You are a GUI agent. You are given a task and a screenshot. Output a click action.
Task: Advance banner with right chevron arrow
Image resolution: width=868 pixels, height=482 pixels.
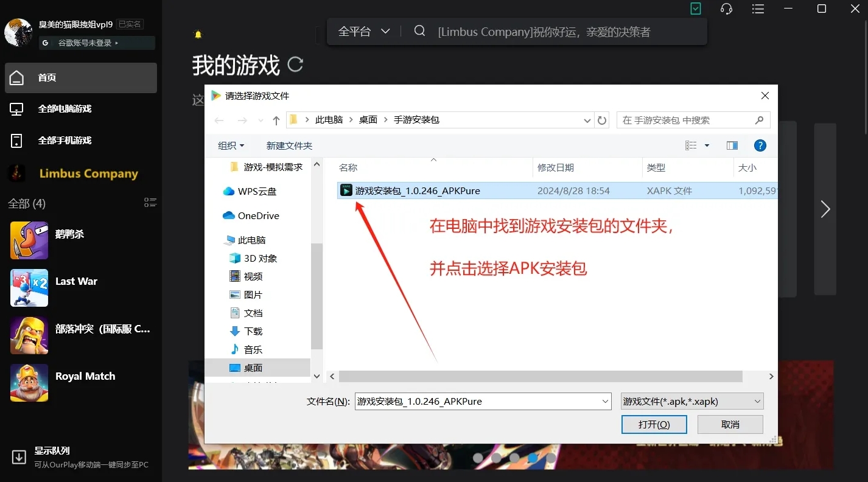pyautogui.click(x=825, y=209)
